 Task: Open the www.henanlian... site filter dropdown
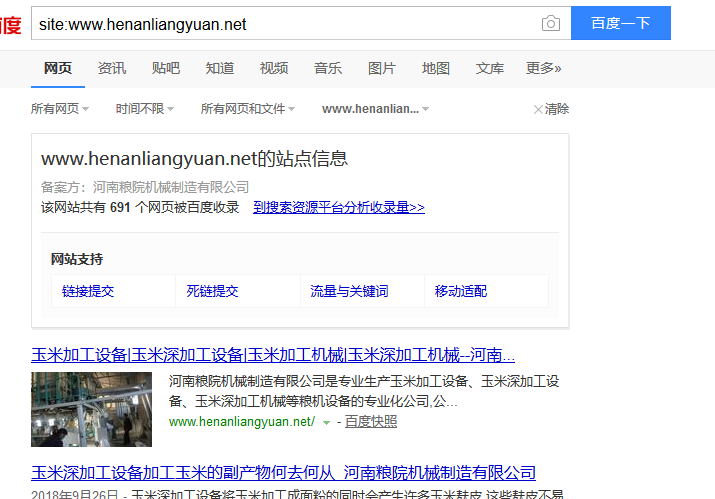375,109
